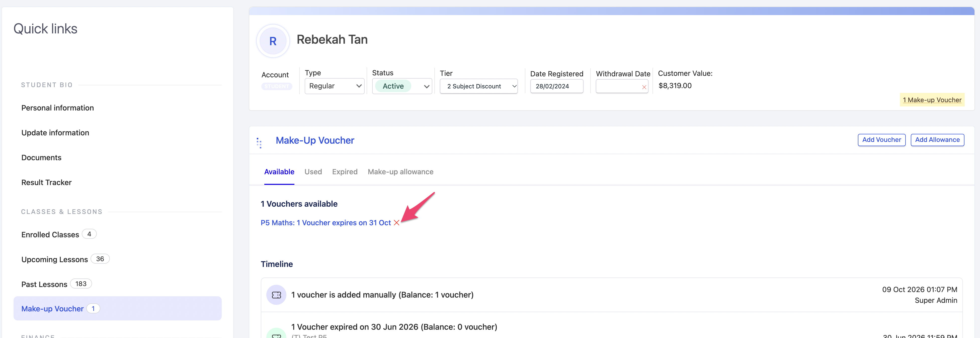
Task: Click the Super Admin label in timeline
Action: tap(936, 300)
